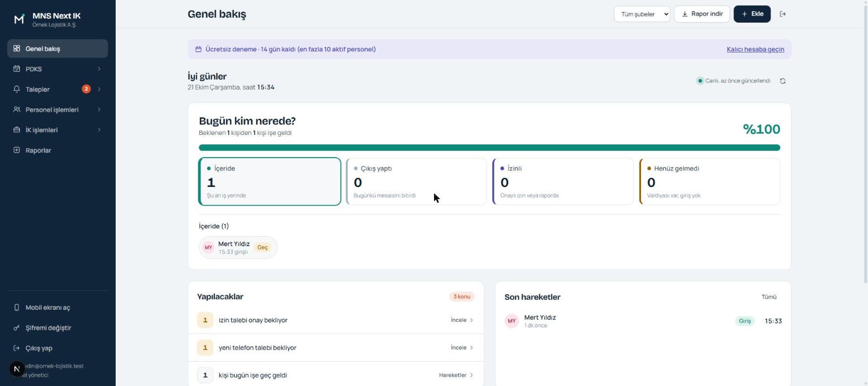Click the green attendance progress bar
The image size is (868, 386).
coord(489,148)
